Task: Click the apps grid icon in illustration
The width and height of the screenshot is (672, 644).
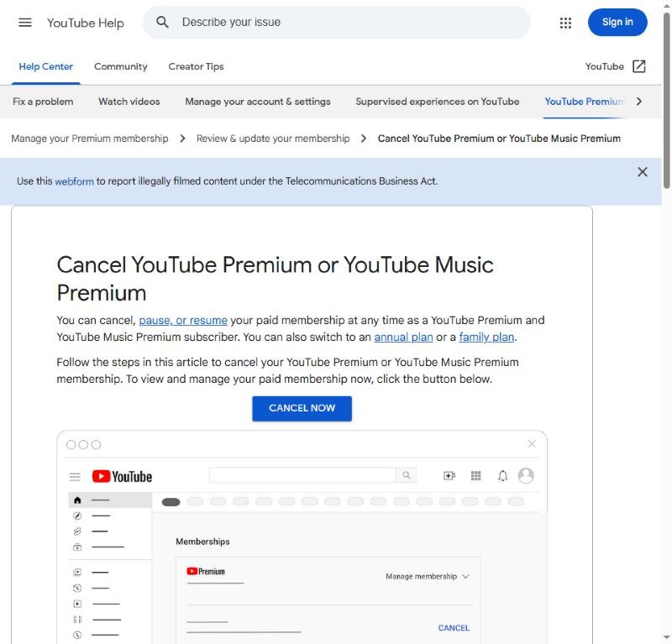Action: (x=475, y=475)
